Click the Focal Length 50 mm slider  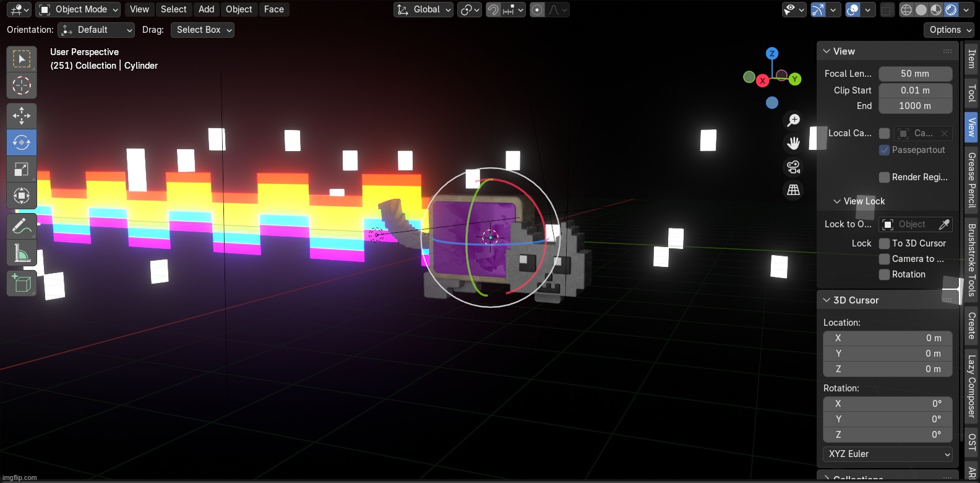click(x=915, y=74)
